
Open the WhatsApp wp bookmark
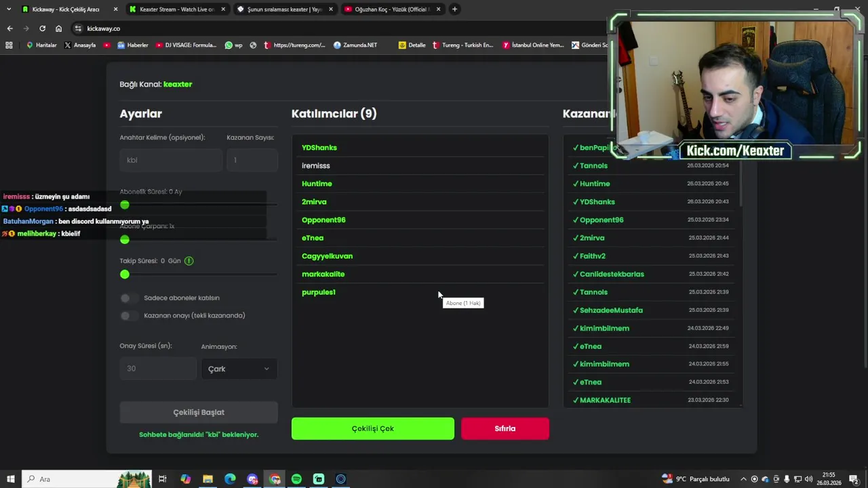point(234,45)
